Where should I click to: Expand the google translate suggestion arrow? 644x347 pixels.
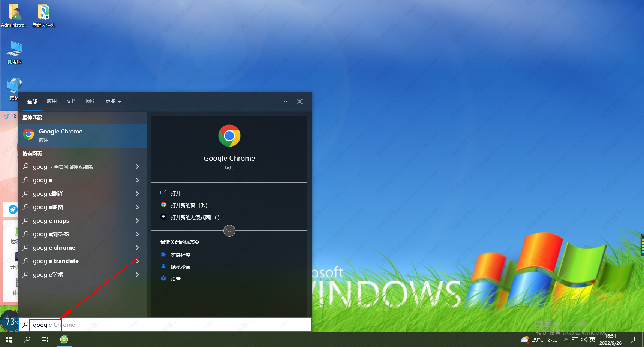pos(137,261)
